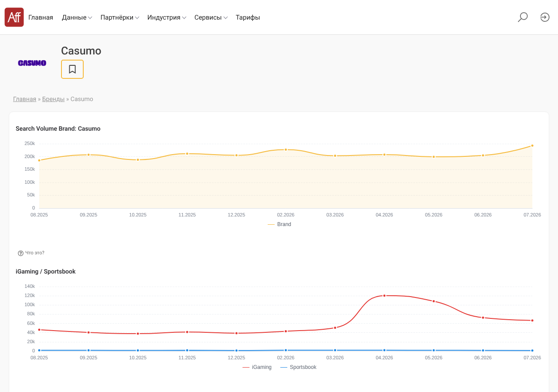Click the red line point at 03.2026
558x392 pixels.
click(335, 328)
